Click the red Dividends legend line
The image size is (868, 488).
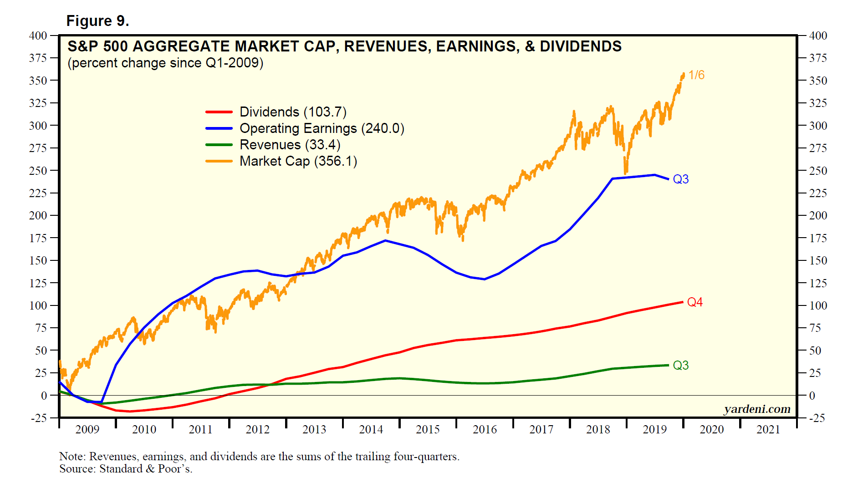point(219,112)
